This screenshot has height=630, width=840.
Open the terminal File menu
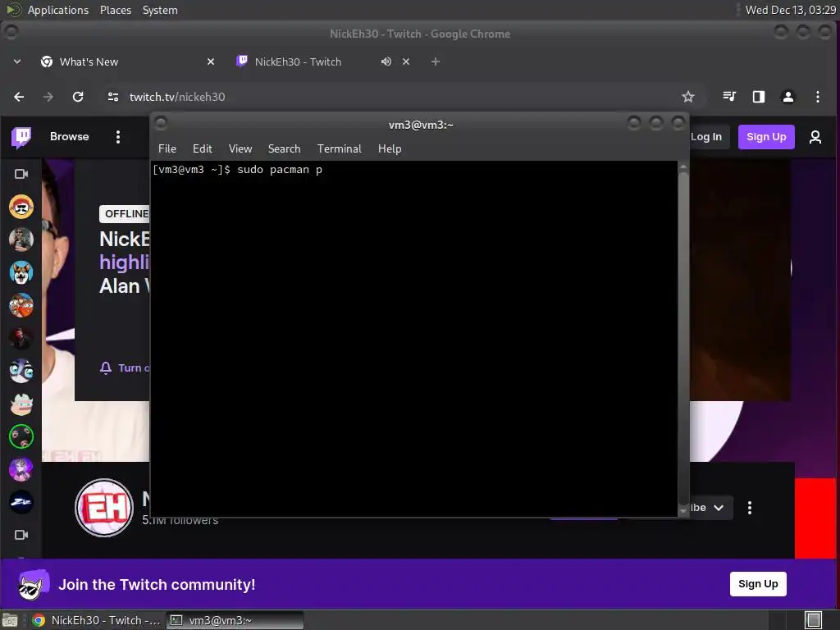167,149
